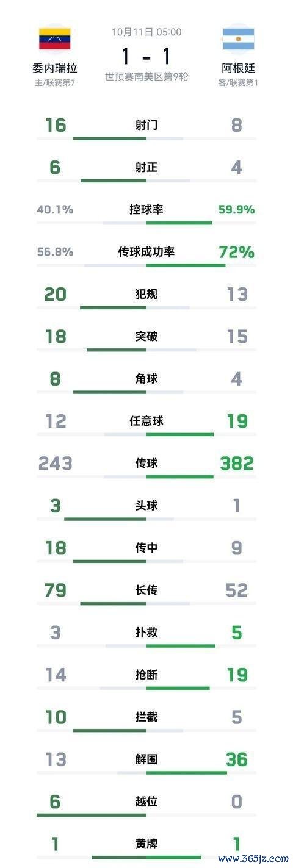Click the Venezuela flag icon

[x=55, y=39]
